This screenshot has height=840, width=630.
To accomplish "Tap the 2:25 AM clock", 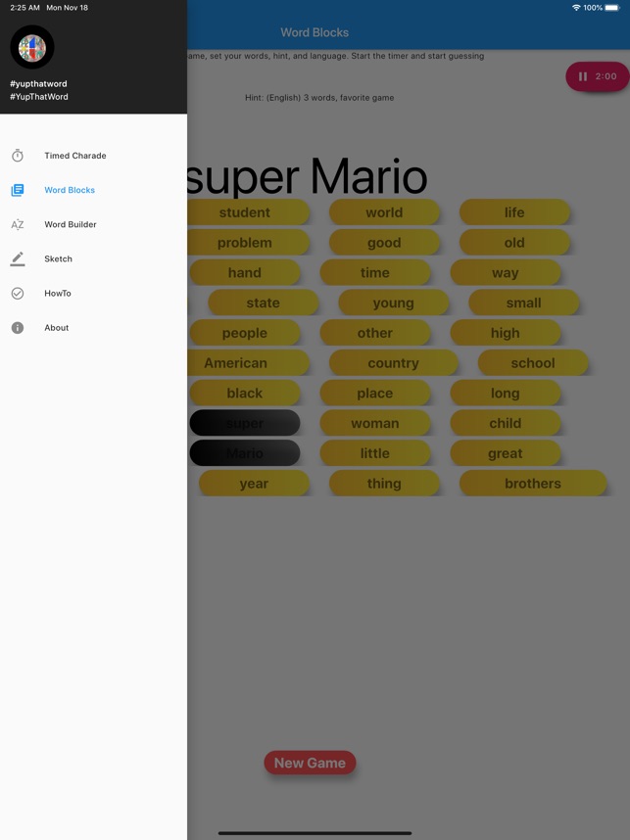I will 25,8.
